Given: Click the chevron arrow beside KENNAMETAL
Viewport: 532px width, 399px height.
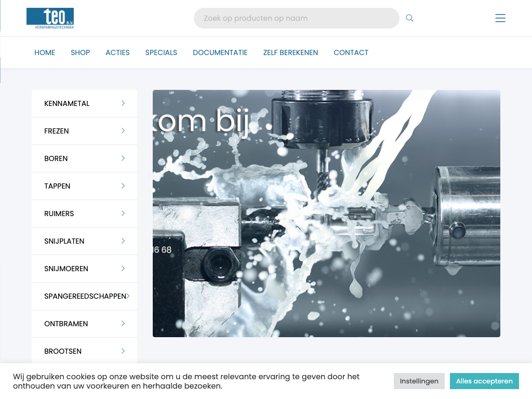Looking at the screenshot, I should pyautogui.click(x=123, y=103).
